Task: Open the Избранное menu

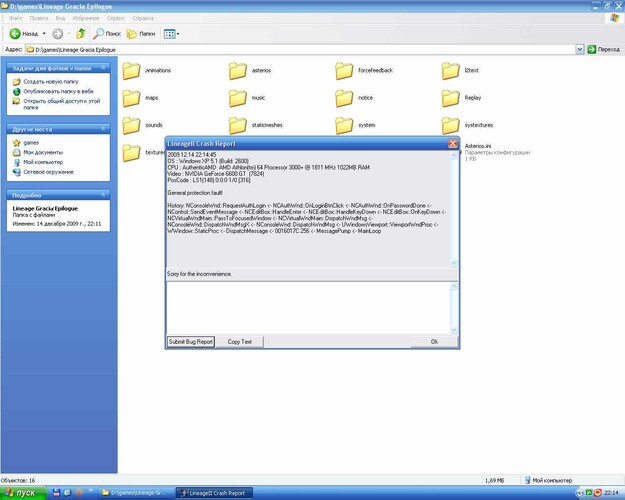Action: pyautogui.click(x=86, y=18)
